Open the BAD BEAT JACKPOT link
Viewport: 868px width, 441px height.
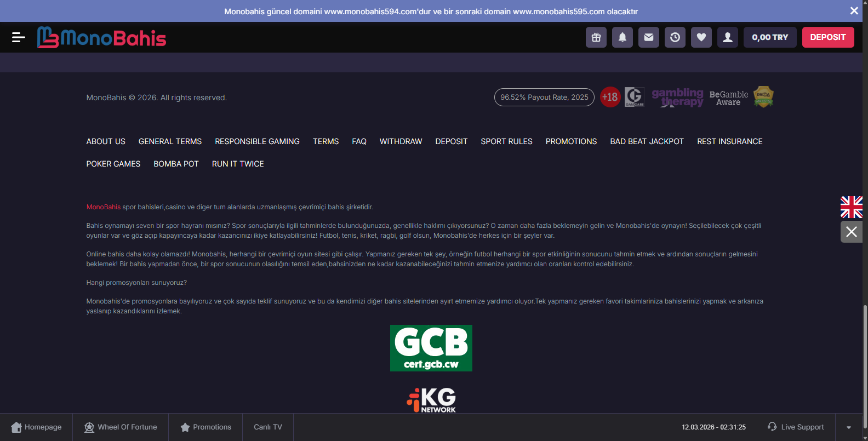pyautogui.click(x=647, y=141)
